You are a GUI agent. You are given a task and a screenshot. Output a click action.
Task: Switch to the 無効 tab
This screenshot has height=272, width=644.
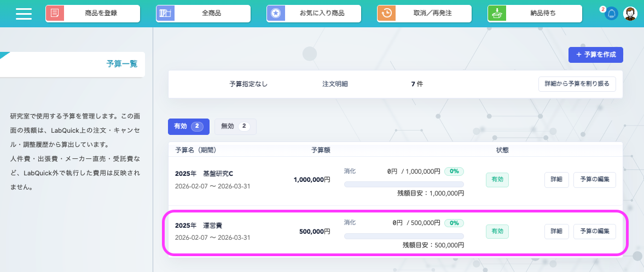pyautogui.click(x=235, y=126)
